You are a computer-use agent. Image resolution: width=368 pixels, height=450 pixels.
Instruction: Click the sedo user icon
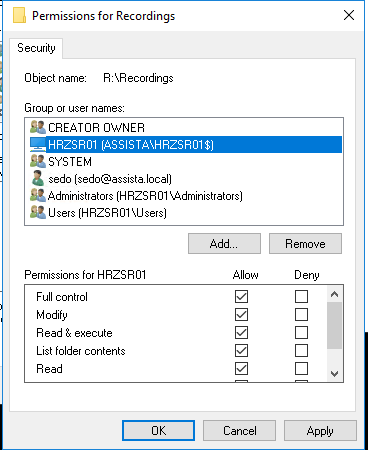click(38, 178)
